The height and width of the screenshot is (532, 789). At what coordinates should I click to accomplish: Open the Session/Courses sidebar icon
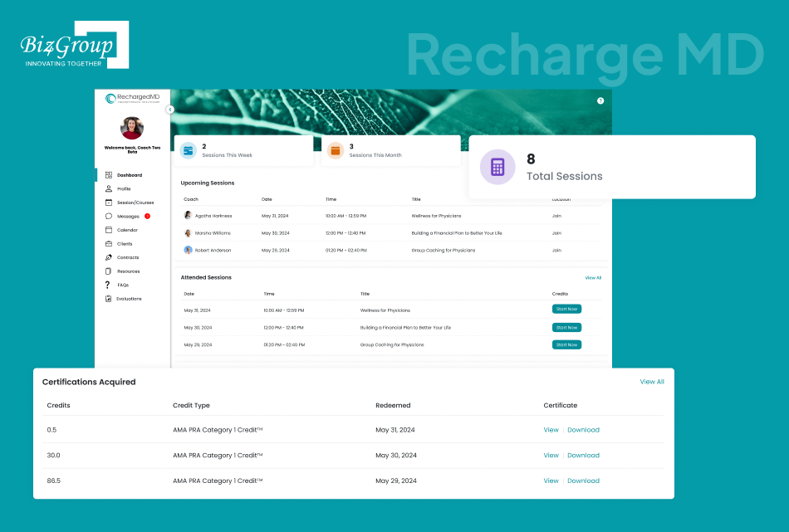click(x=108, y=203)
